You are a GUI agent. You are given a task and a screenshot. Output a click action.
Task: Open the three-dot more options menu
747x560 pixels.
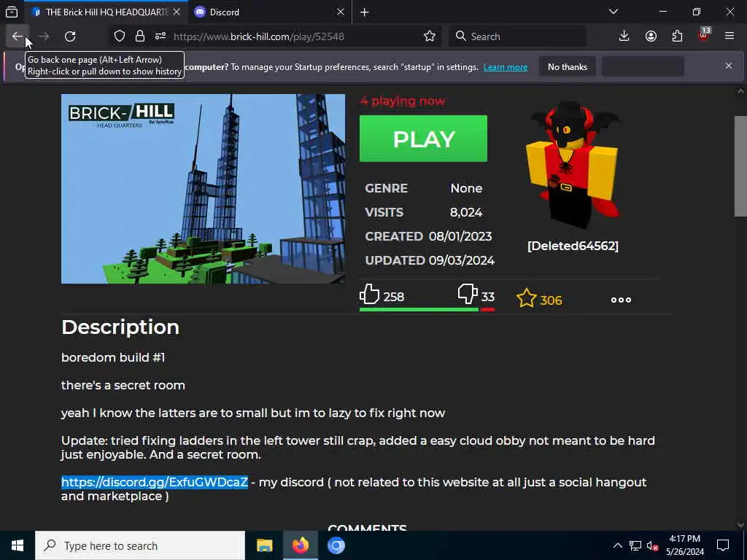point(622,300)
